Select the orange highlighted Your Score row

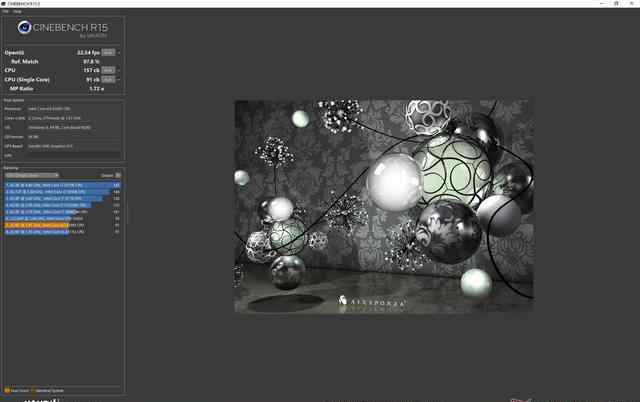(x=62, y=225)
